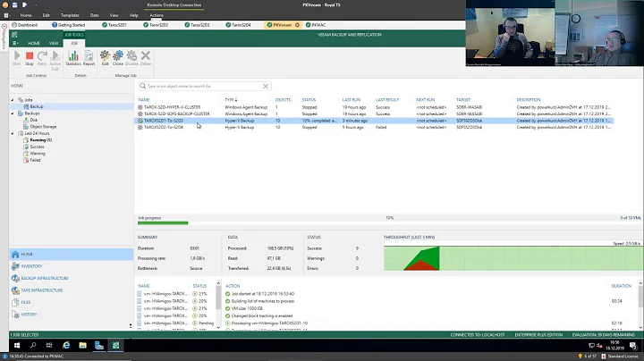Click the throughput graph
644x361 pixels.
(x=513, y=258)
